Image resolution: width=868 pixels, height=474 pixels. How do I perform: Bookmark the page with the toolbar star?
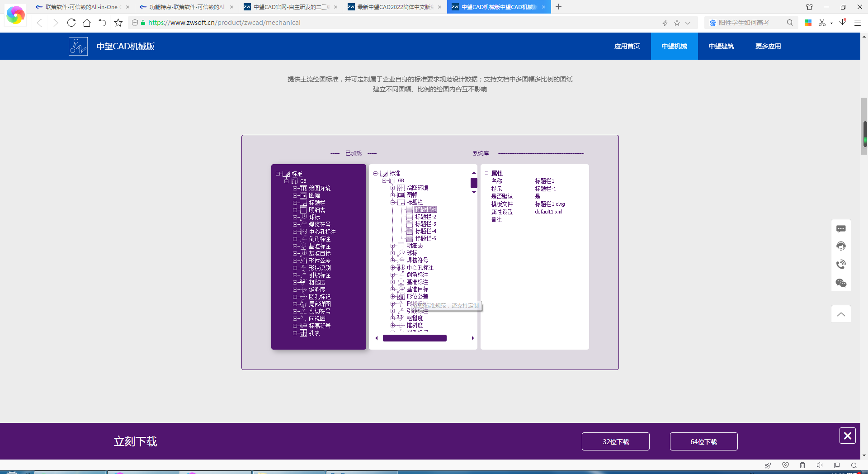pyautogui.click(x=118, y=23)
